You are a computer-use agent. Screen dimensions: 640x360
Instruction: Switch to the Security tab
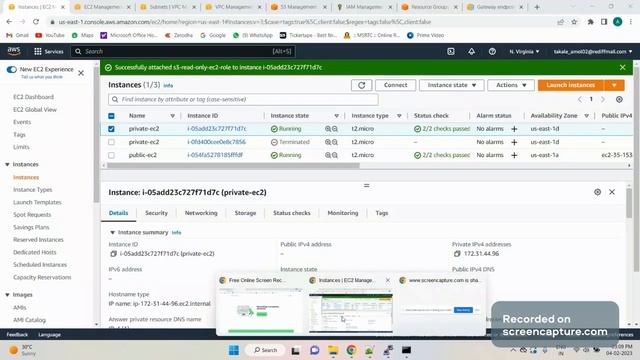[x=156, y=213]
